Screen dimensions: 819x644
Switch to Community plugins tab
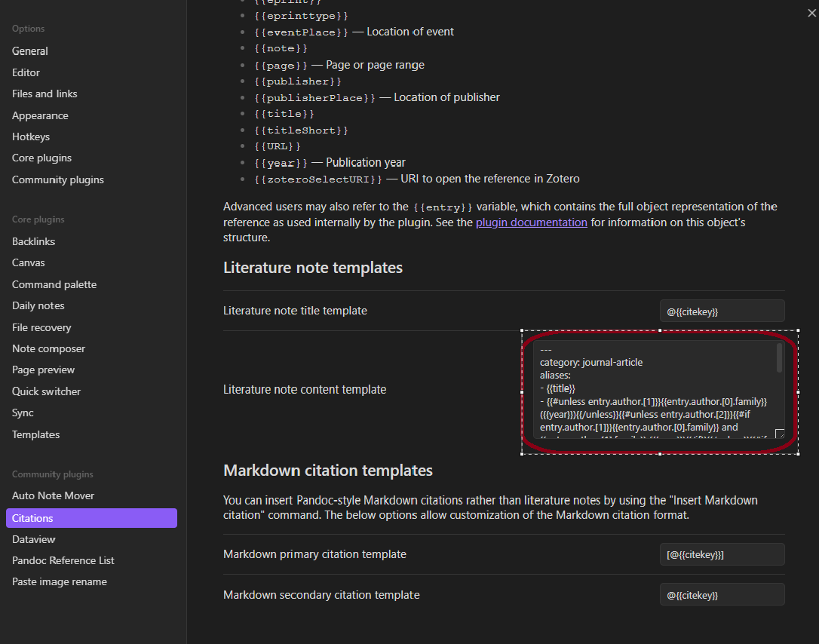58,179
